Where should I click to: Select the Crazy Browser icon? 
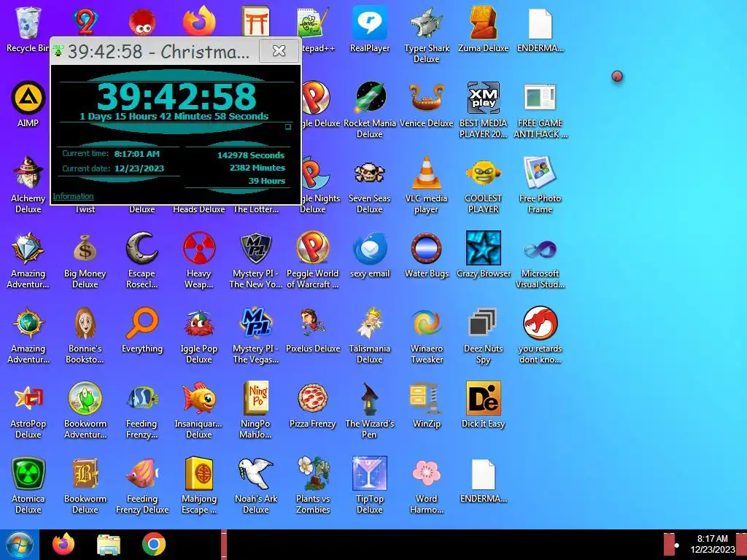click(x=483, y=248)
